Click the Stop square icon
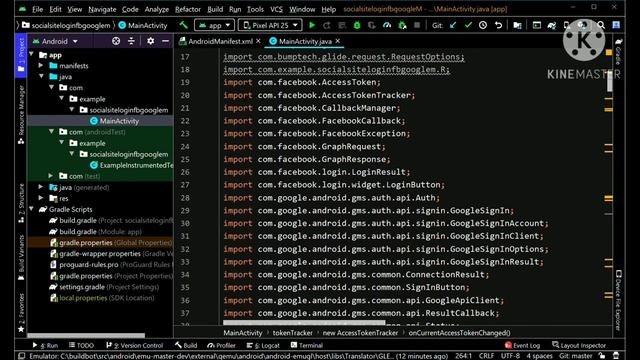The width and height of the screenshot is (640, 360). click(417, 25)
